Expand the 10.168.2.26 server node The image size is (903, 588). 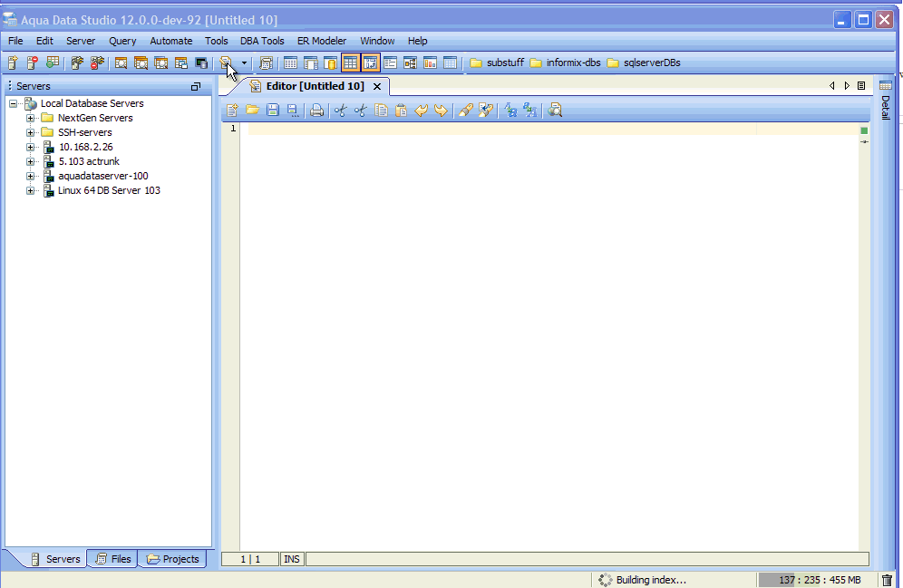click(31, 148)
